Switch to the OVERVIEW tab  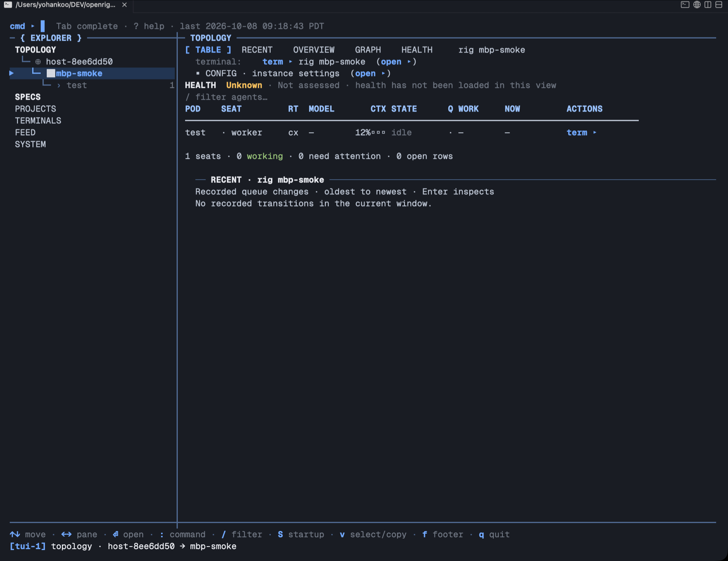314,50
